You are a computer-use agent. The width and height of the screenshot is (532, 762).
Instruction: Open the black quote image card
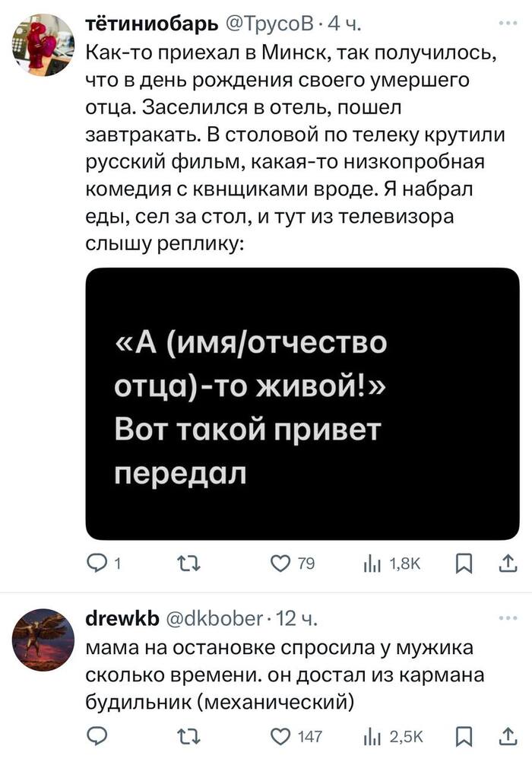click(302, 403)
